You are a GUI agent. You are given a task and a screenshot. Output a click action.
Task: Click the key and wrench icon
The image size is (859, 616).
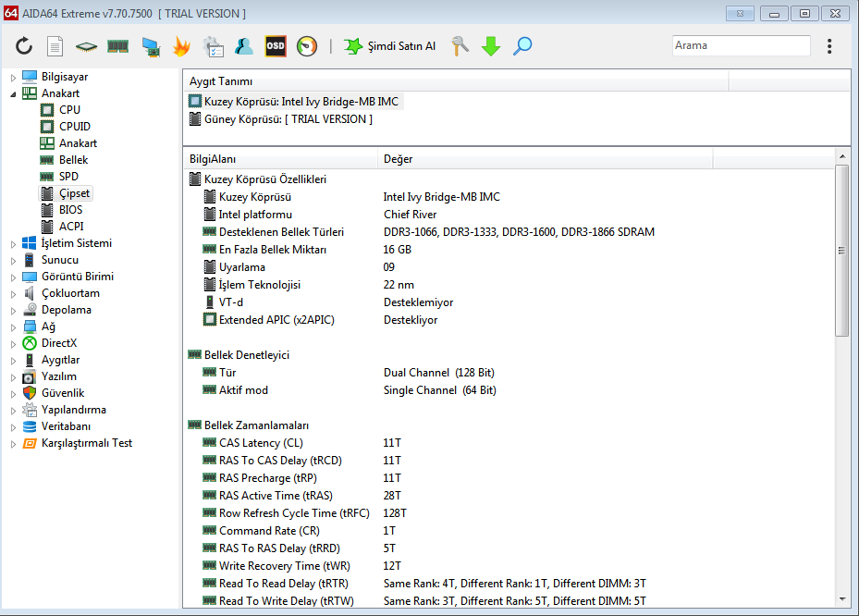(460, 46)
